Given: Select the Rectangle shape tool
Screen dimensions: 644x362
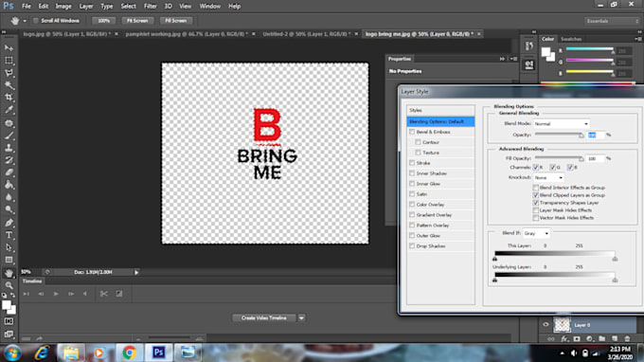Looking at the screenshot, I should tap(9, 260).
